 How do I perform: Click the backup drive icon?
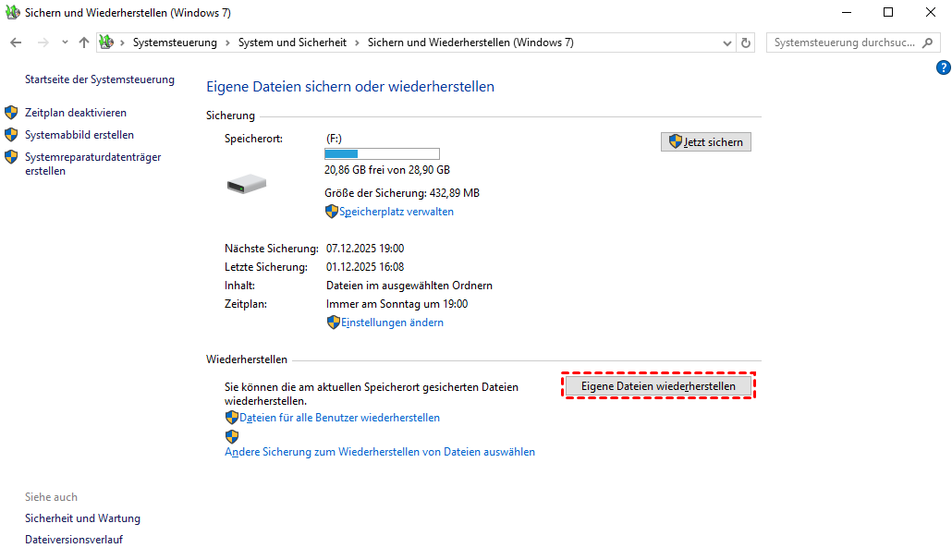pos(247,184)
